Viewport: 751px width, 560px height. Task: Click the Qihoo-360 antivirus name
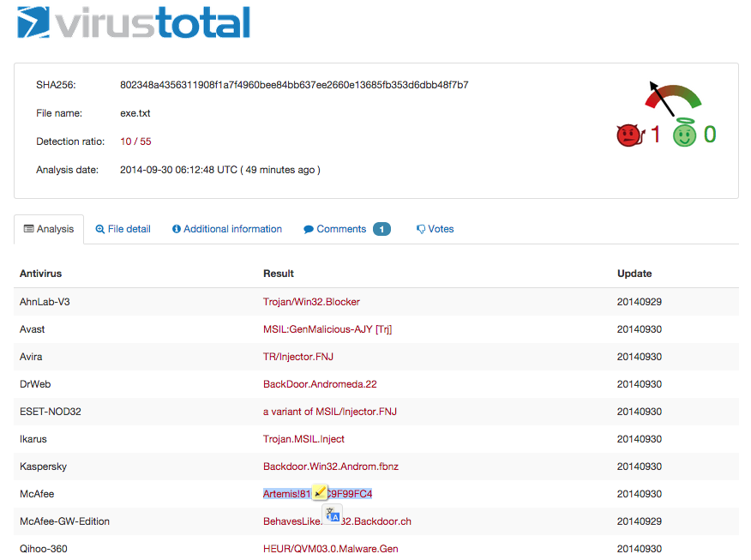pyautogui.click(x=43, y=549)
